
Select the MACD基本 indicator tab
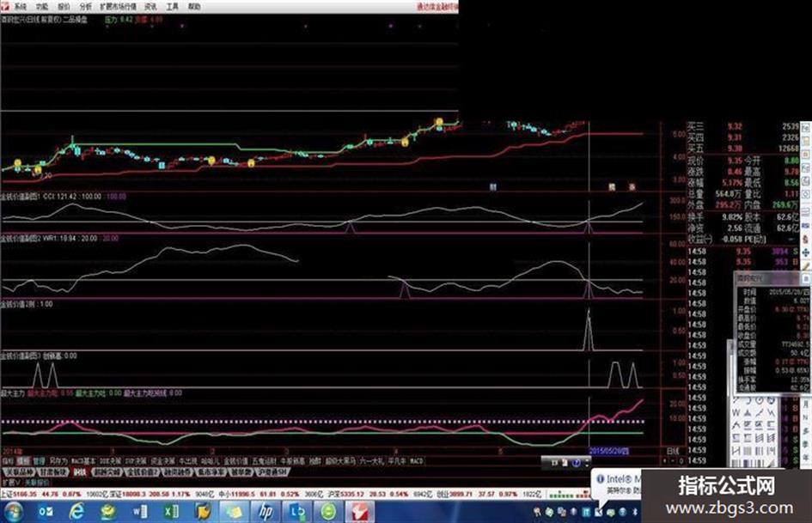coord(83,461)
